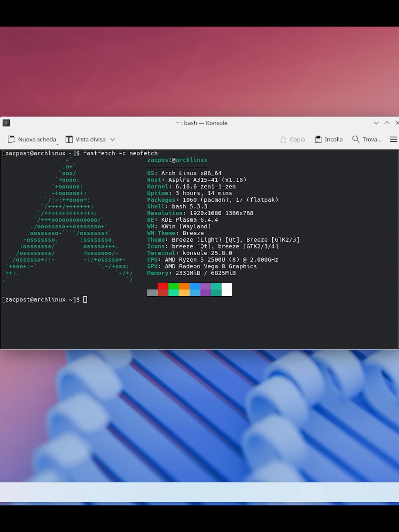Paste clipboard contents using the Incolla icon
Screen dimensions: 399x532
(318, 139)
